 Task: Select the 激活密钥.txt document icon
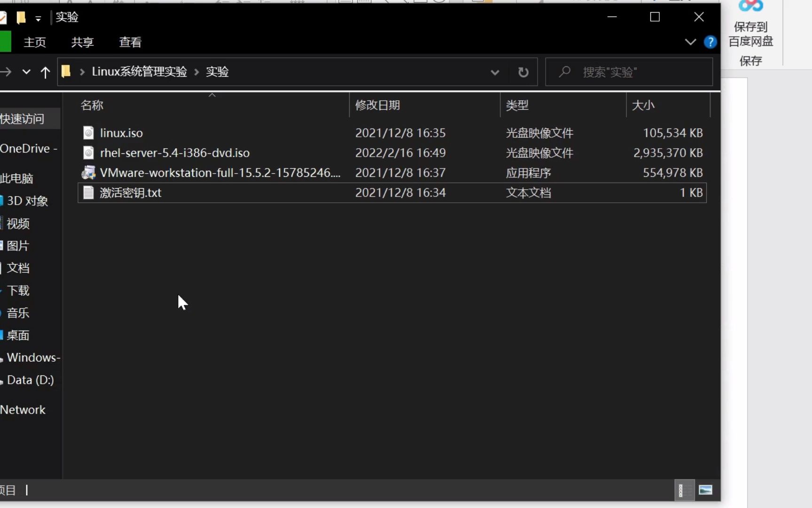click(x=88, y=192)
